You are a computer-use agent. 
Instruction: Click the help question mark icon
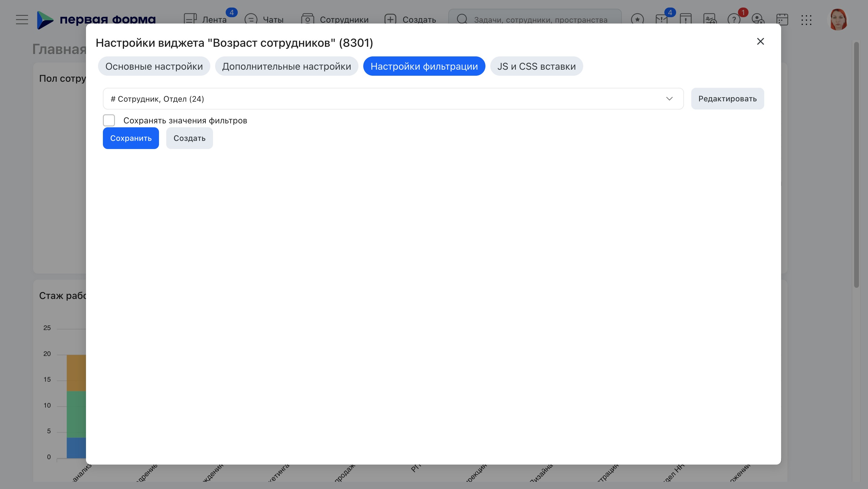733,20
